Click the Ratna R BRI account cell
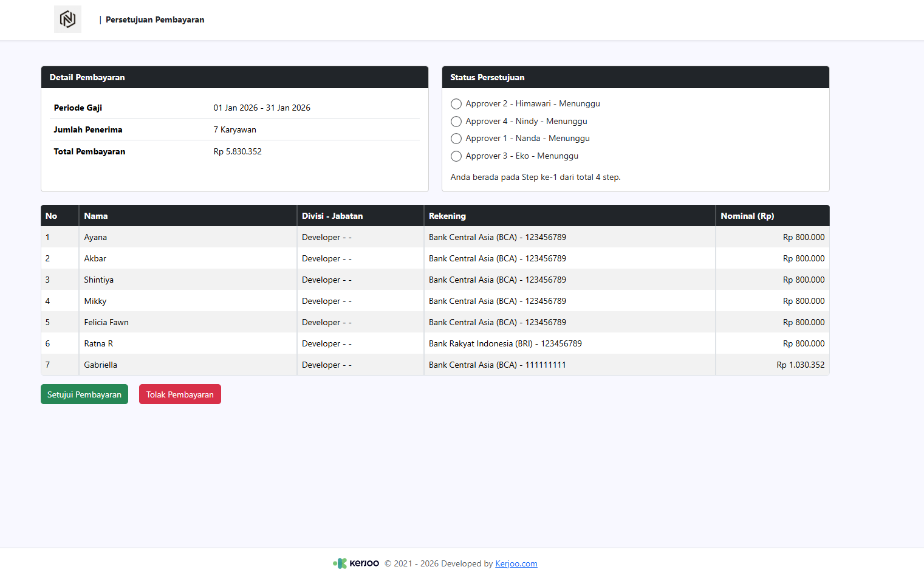This screenshot has width=924, height=578. tap(505, 343)
